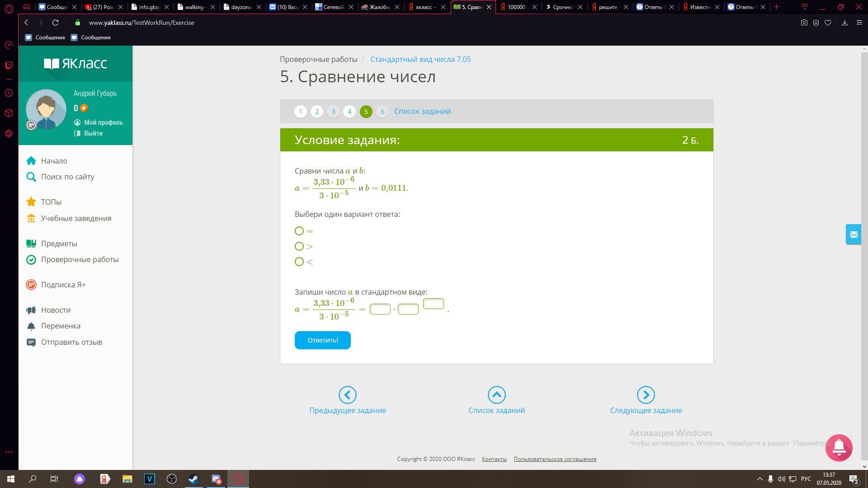Select the equals sign answer option

[x=299, y=231]
